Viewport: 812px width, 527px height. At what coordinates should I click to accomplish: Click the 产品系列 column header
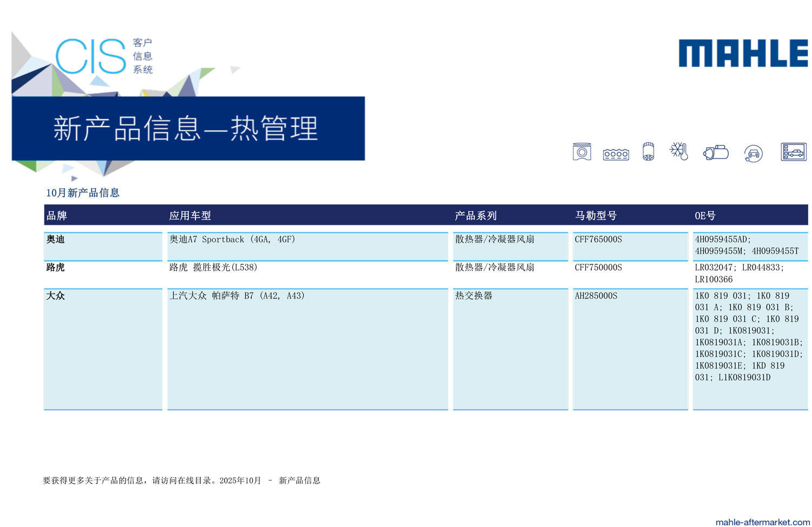pos(475,216)
